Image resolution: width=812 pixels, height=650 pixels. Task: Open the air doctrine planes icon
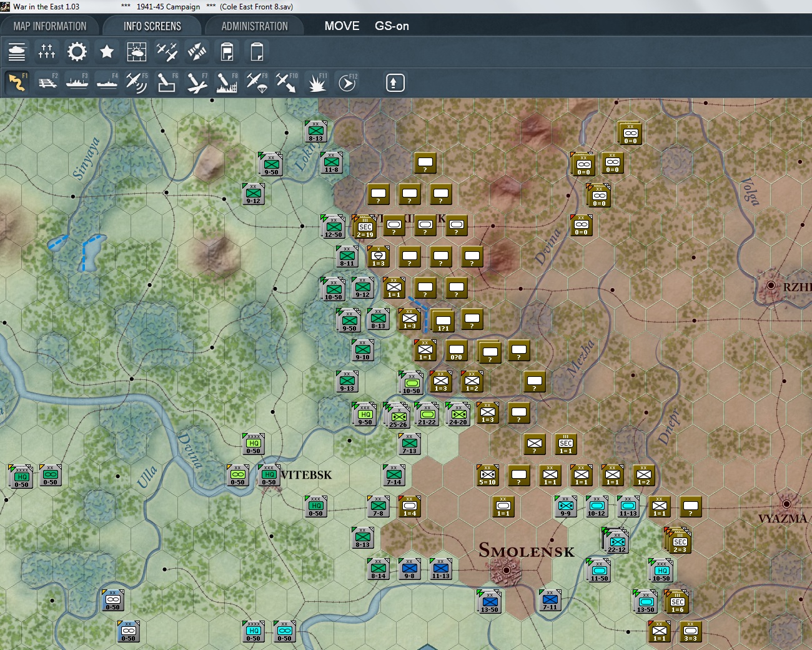(x=167, y=51)
